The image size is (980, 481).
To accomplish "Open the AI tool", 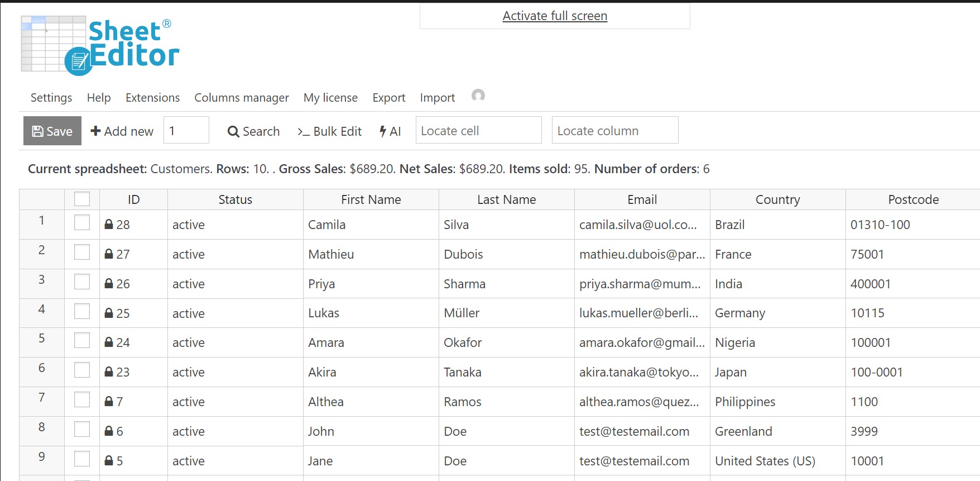I will pos(390,131).
